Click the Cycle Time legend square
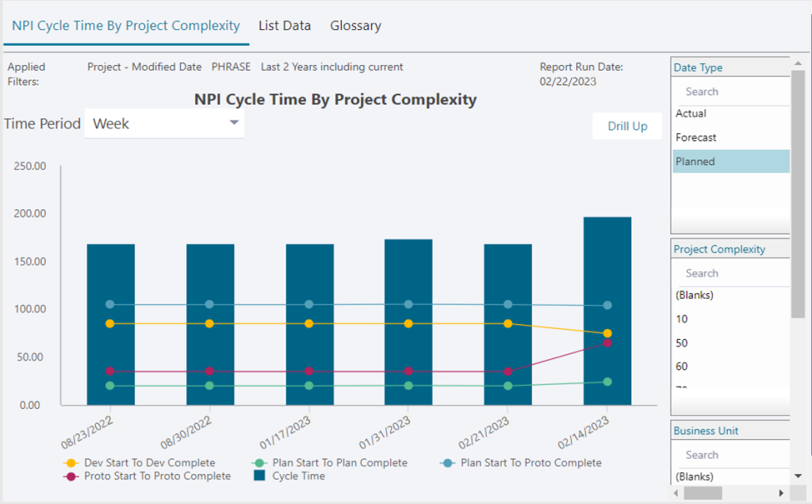The height and width of the screenshot is (504, 812). (x=259, y=475)
